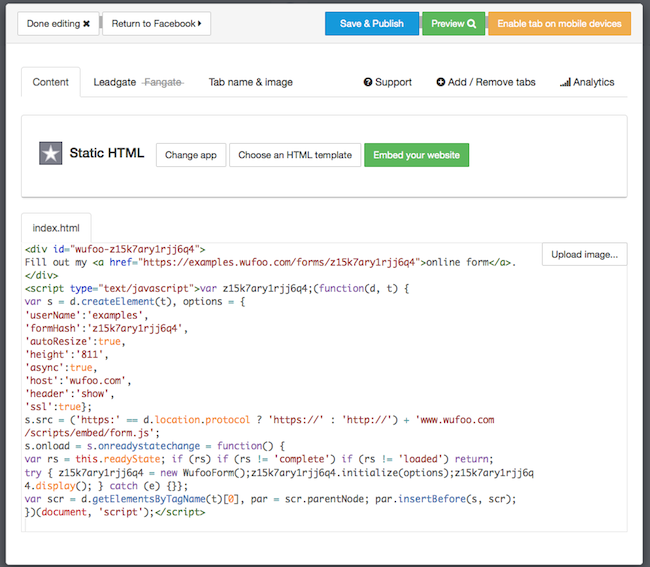This screenshot has height=567, width=650.
Task: Click the Done editing button label
Action: (53, 24)
